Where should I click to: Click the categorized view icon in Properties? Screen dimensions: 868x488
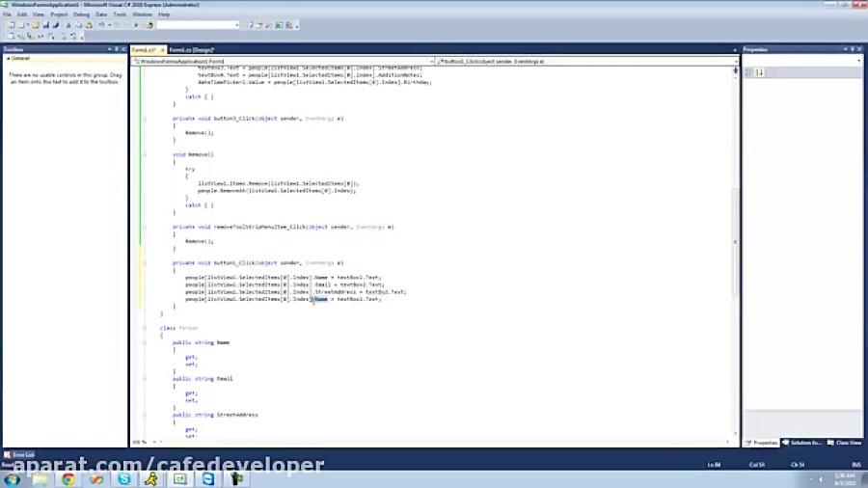[749, 72]
